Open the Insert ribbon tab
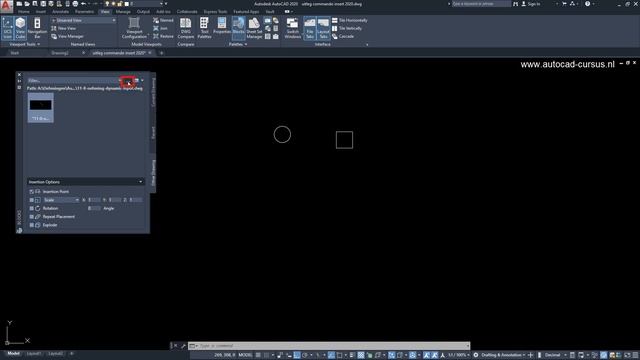Screen dimensions: 640x360 40,12
